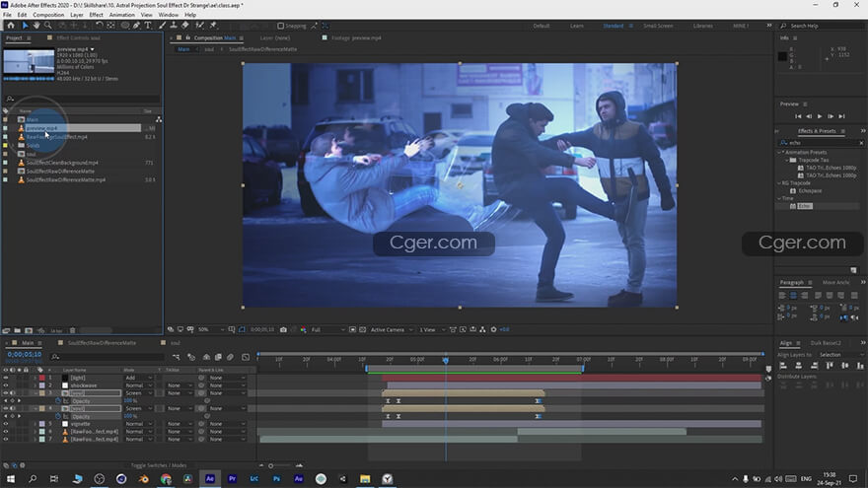Select the Echo effect under Time
This screenshot has width=868, height=488.
(804, 206)
